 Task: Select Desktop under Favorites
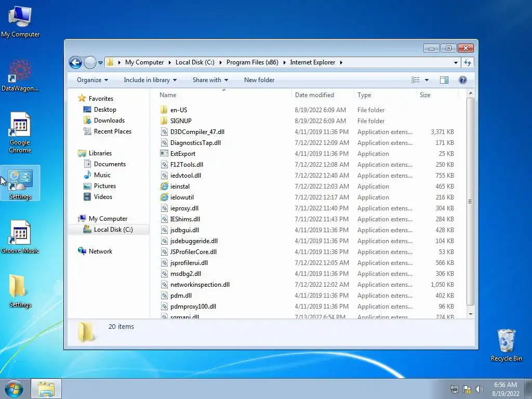pos(105,110)
